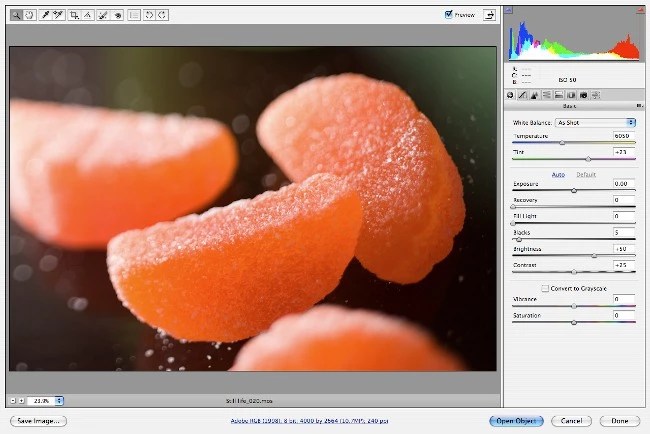
Task: Toggle shadow clipping warning in histogram
Action: pos(510,11)
